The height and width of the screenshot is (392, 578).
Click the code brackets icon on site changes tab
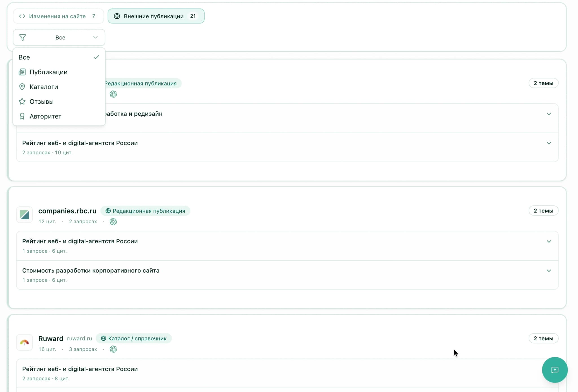(x=22, y=16)
